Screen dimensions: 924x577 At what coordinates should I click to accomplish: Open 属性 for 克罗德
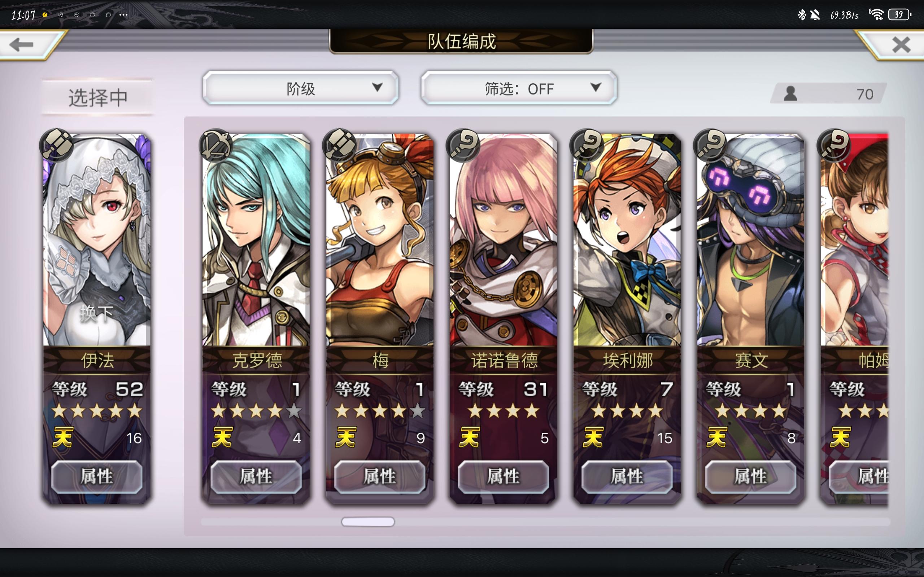tap(256, 477)
